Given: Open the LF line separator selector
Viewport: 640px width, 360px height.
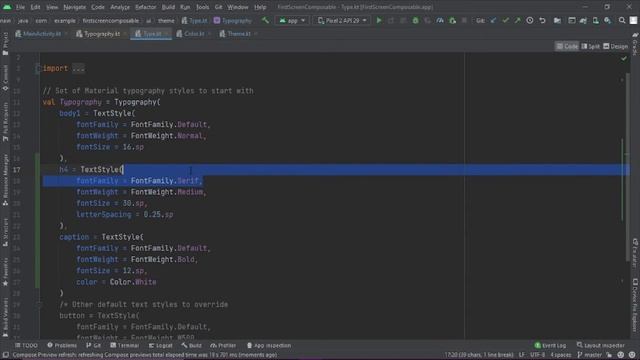Looking at the screenshot, I should 522,355.
